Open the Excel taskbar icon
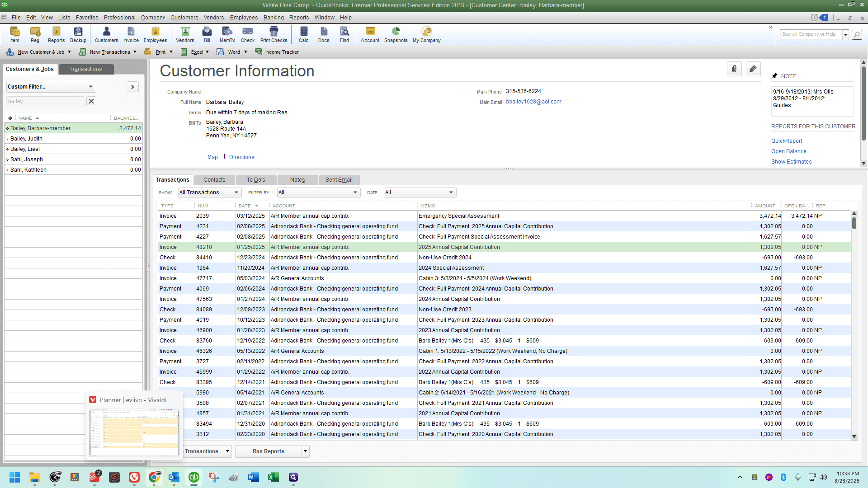 274,477
